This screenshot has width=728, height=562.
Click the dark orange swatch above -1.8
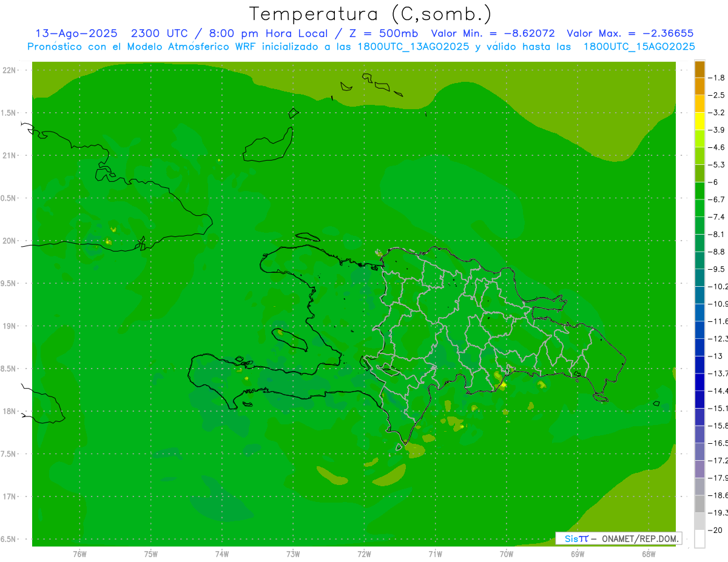699,69
